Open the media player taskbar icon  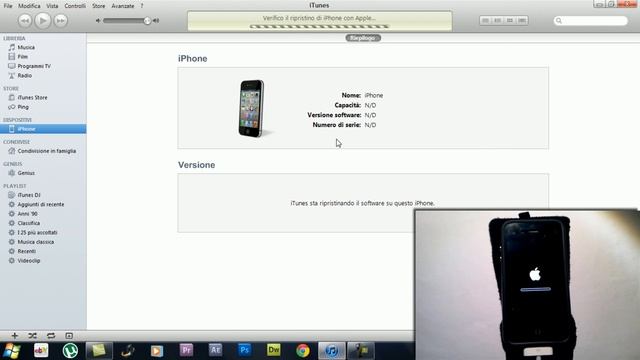click(157, 351)
